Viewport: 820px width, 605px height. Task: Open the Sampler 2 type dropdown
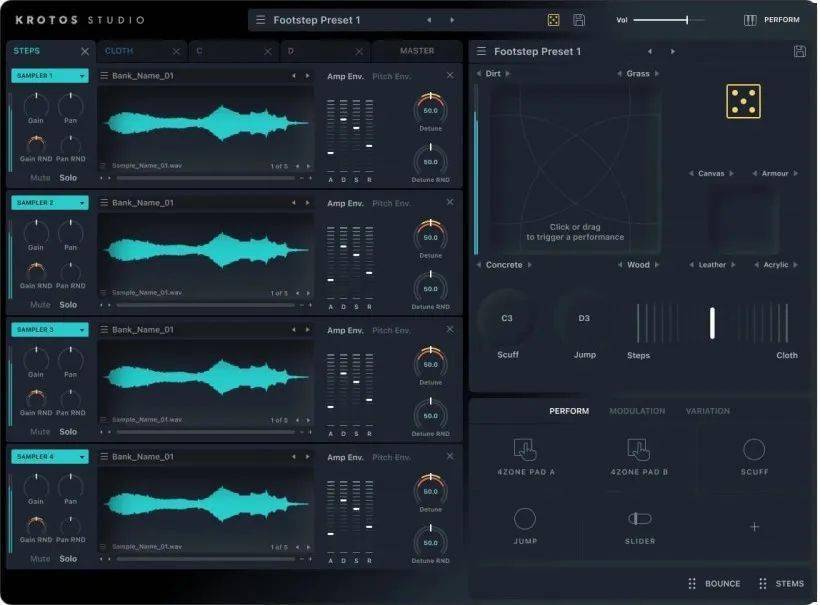(x=50, y=203)
